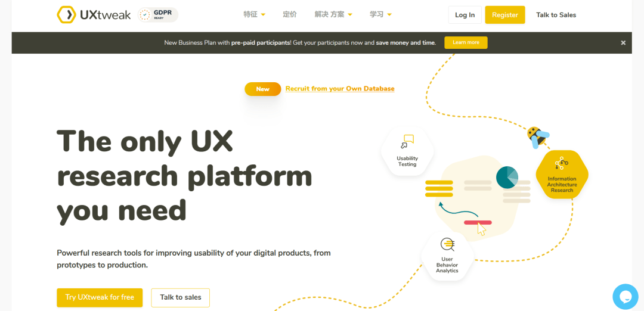644x311 pixels.
Task: Click the bee illustration icon
Action: click(538, 137)
